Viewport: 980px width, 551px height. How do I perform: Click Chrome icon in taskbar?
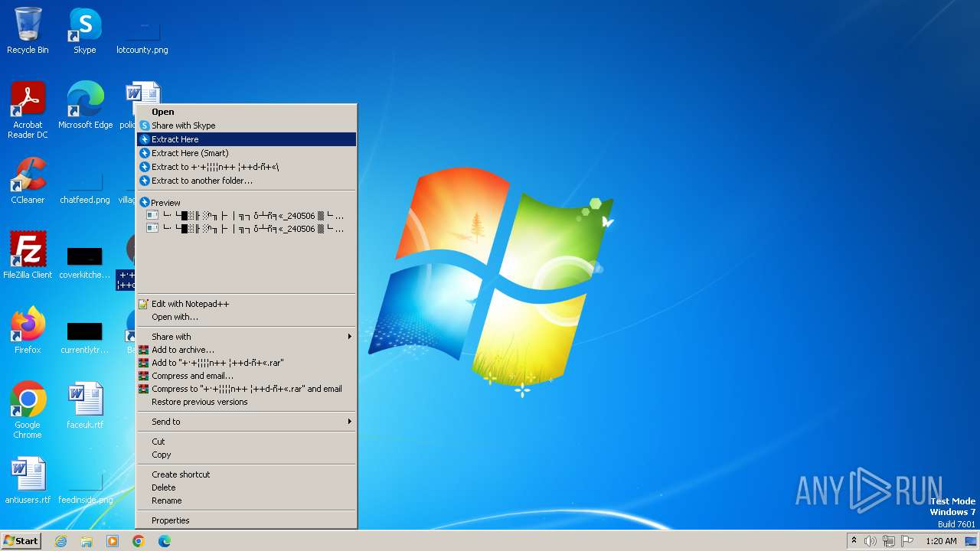pyautogui.click(x=139, y=541)
